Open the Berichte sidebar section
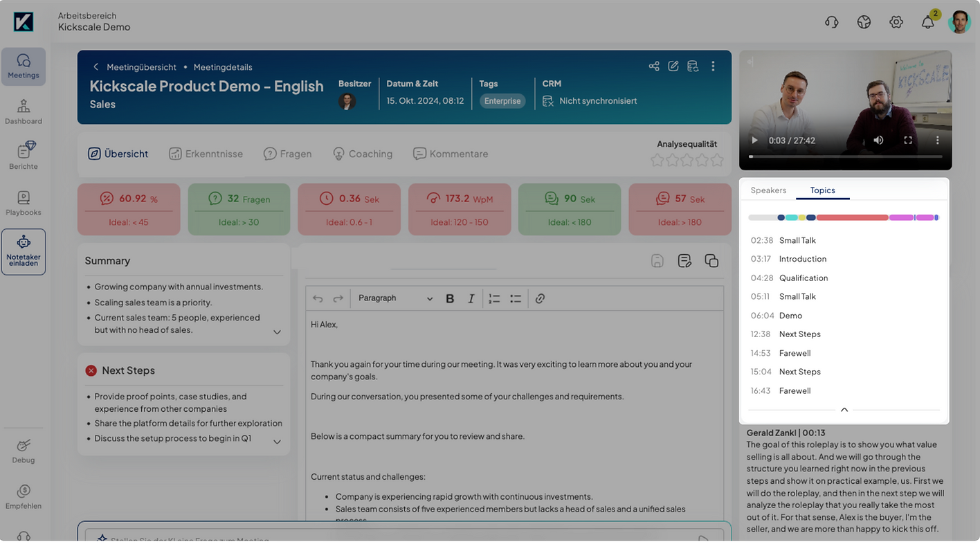980x551 pixels. (24, 156)
